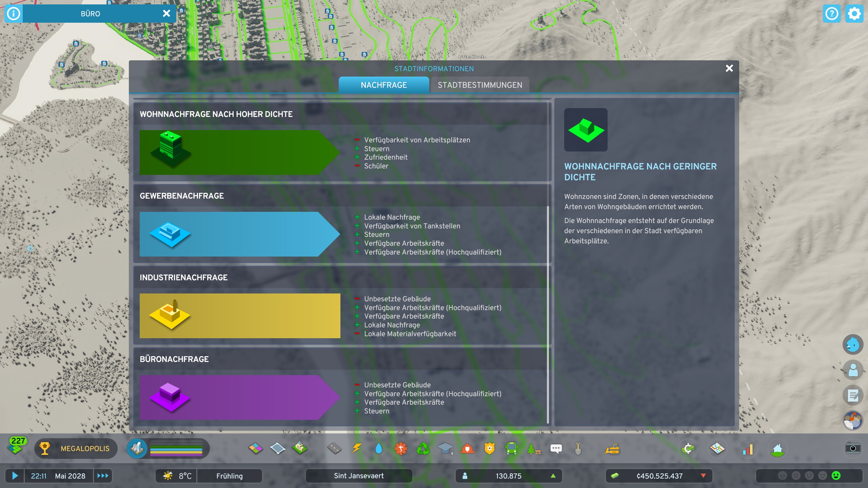Select the NACHFRAGE tab
Image resolution: width=868 pixels, height=488 pixels.
coord(383,85)
